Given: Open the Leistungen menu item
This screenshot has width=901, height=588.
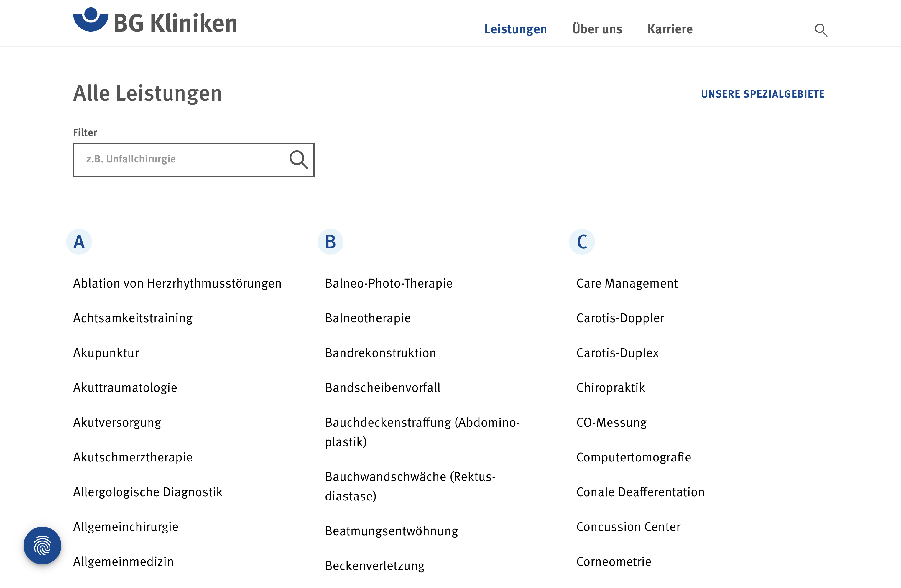Looking at the screenshot, I should point(516,29).
